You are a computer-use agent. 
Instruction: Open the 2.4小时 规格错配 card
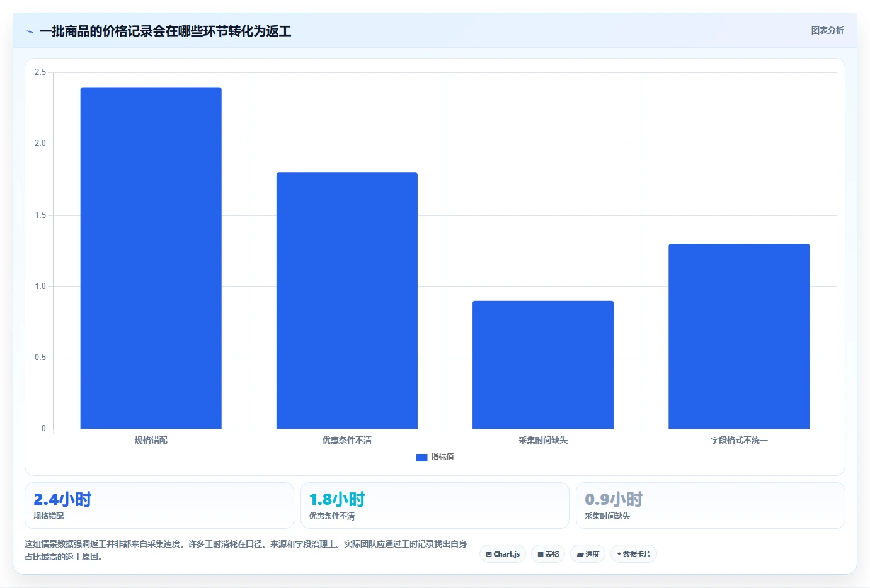click(159, 506)
